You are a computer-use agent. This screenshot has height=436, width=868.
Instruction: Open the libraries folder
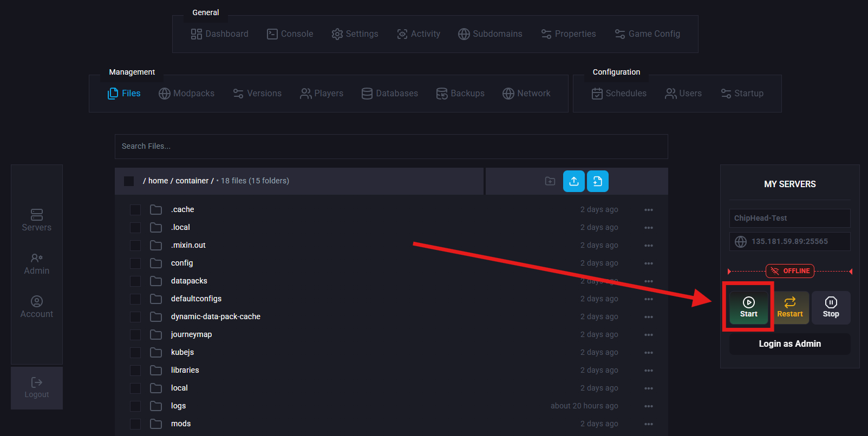(185, 370)
